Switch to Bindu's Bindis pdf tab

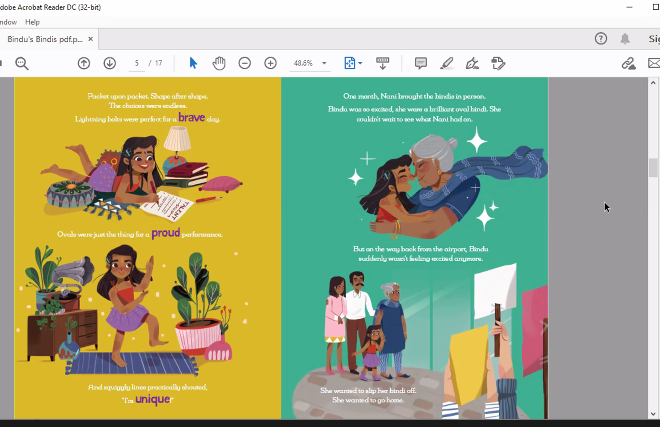45,39
